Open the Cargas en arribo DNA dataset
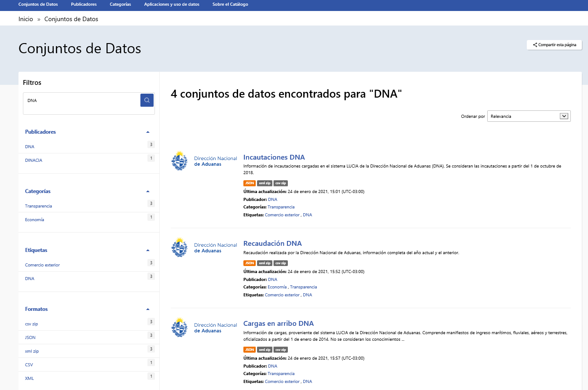 click(279, 324)
